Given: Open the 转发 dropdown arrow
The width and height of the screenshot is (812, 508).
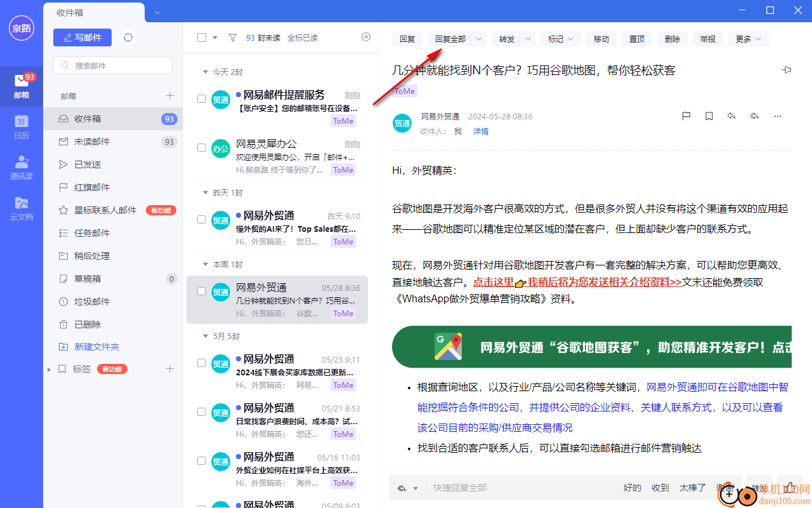Looking at the screenshot, I should pyautogui.click(x=528, y=39).
